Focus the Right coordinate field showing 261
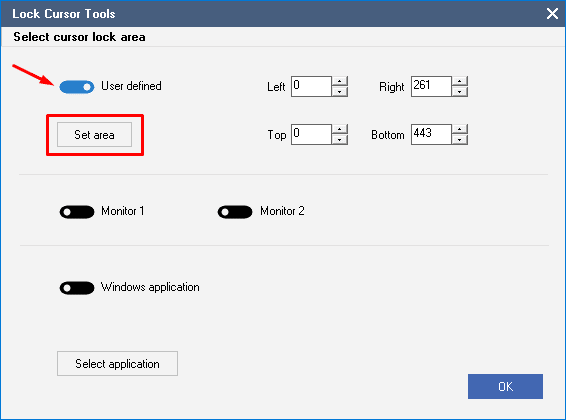The width and height of the screenshot is (566, 420). click(431, 86)
